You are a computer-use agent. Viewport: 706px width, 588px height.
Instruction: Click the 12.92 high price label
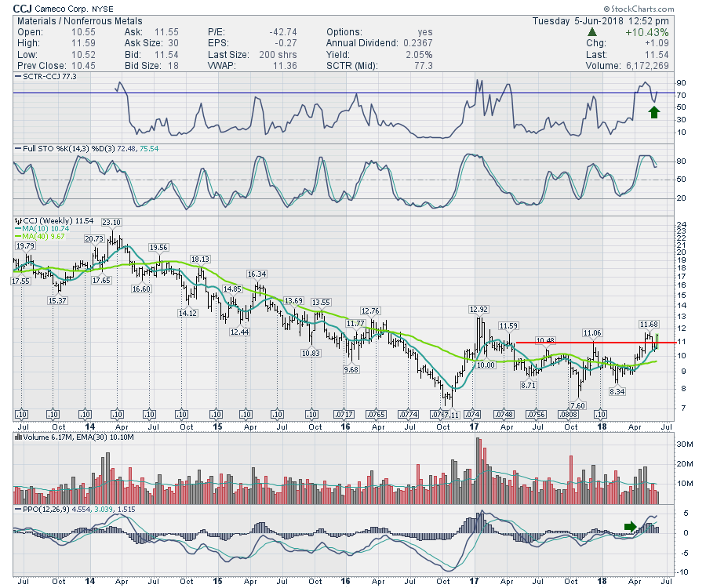tap(479, 309)
